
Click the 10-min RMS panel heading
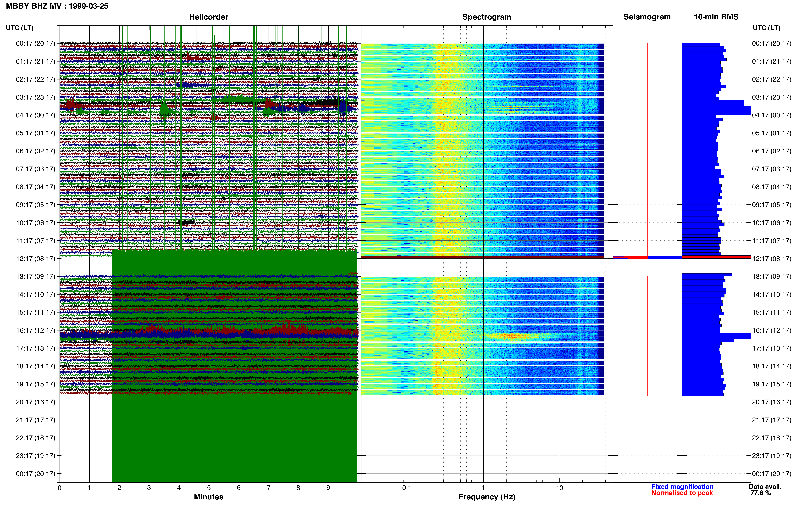pos(716,17)
